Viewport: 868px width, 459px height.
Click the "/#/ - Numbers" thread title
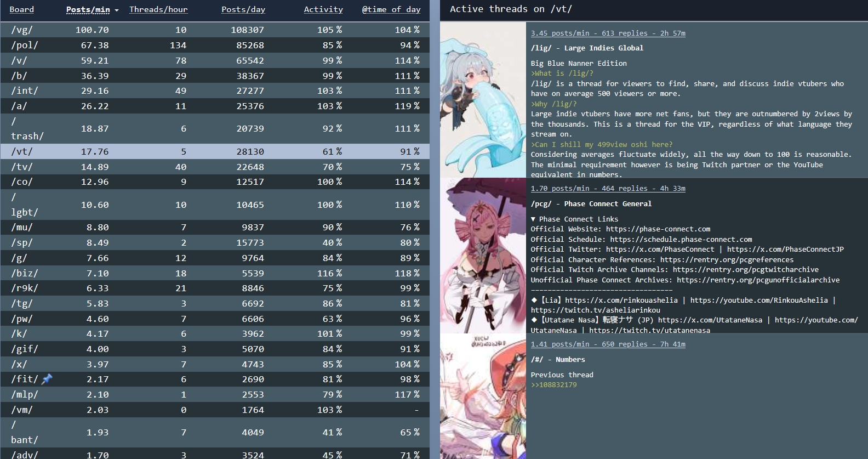[x=558, y=360]
